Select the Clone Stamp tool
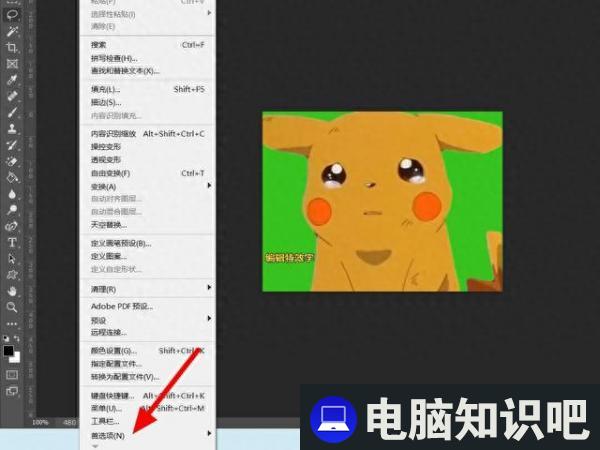This screenshot has width=600, height=450. (12, 129)
